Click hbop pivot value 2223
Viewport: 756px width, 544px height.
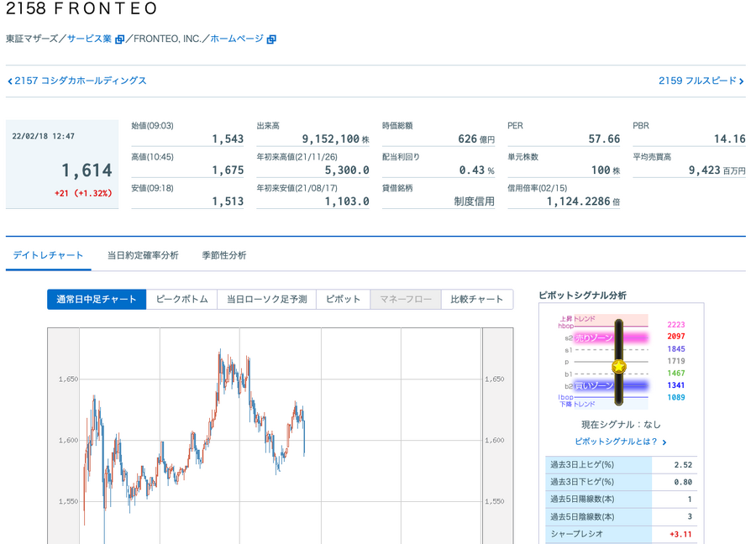pyautogui.click(x=676, y=325)
